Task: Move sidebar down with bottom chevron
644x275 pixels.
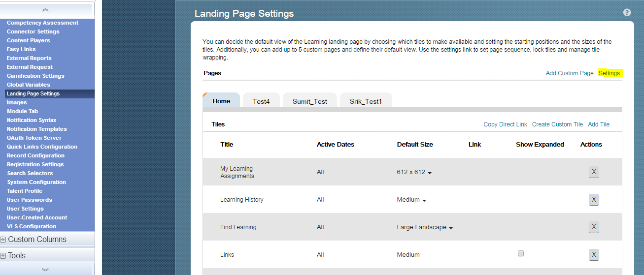Action: coord(45,269)
